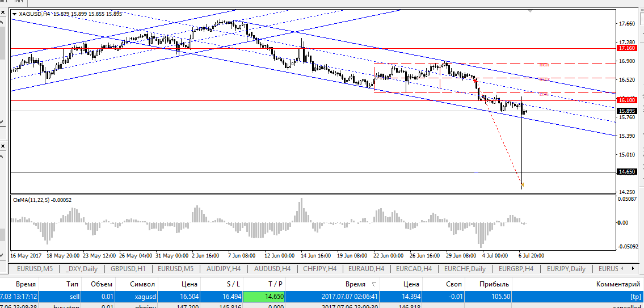The image size is (644, 308).
Task: Click the green 14.650 take-profit cell
Action: pyautogui.click(x=264, y=296)
